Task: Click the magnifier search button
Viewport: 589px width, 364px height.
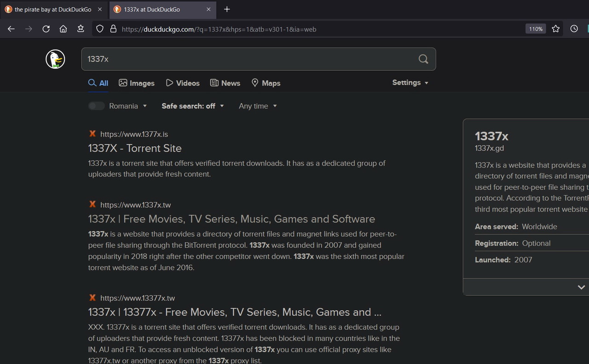Action: click(423, 59)
